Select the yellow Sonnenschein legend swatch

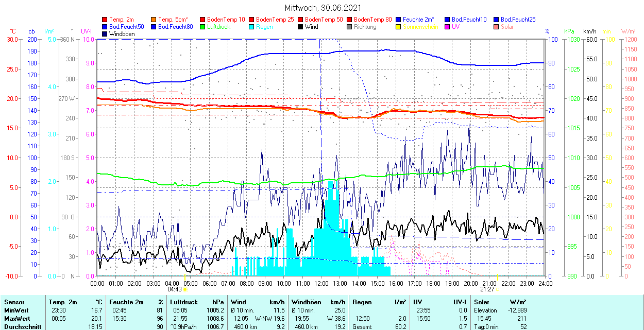pyautogui.click(x=399, y=27)
